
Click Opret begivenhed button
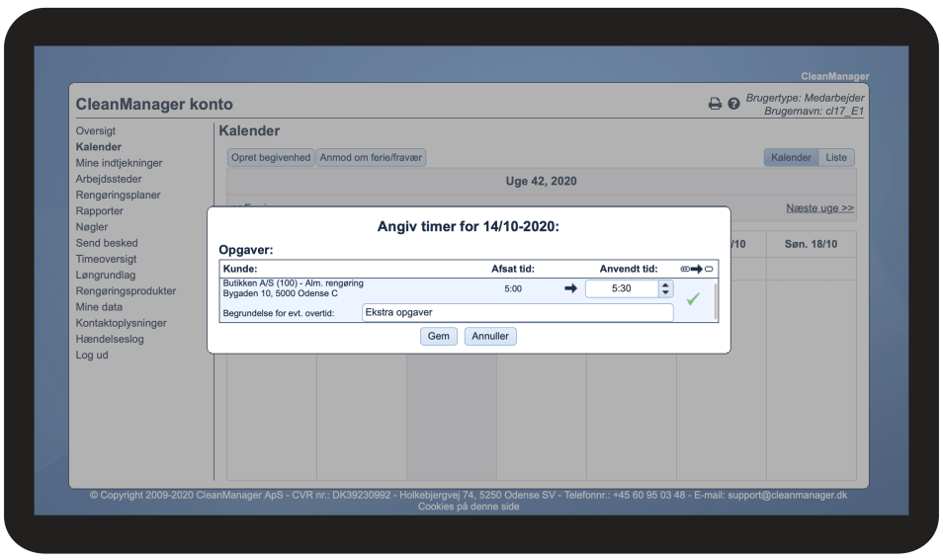(271, 158)
